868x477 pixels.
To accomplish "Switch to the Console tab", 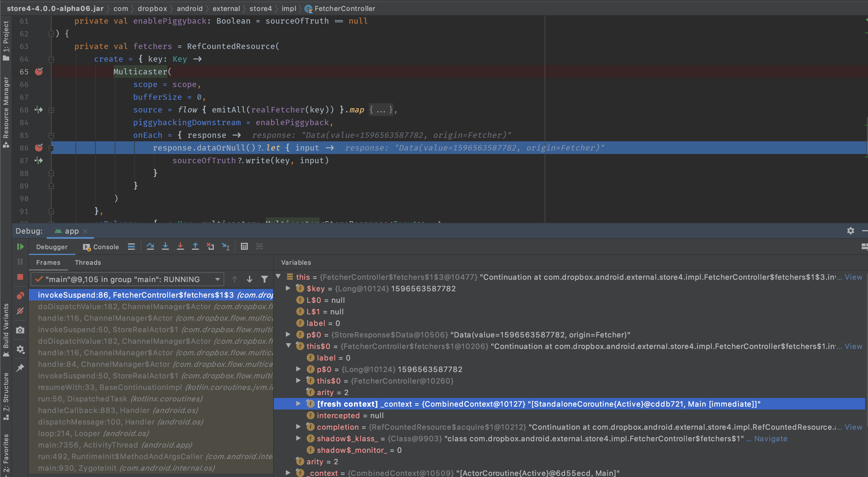I will tap(101, 247).
